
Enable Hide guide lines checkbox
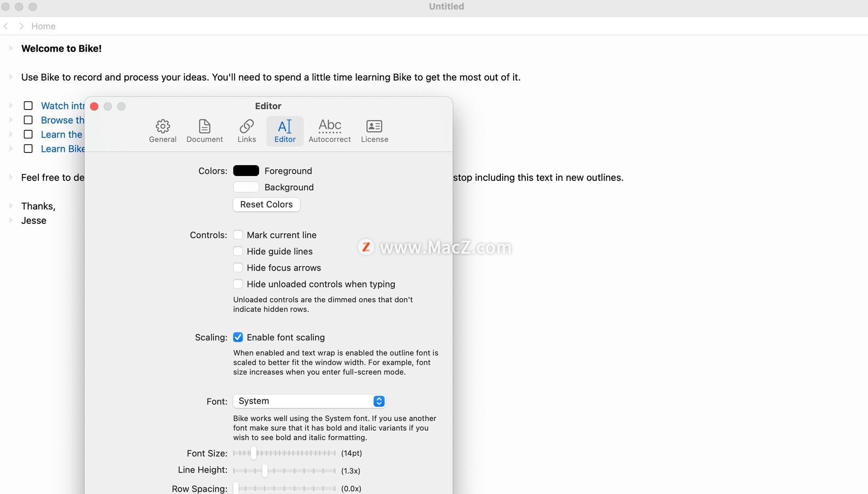(238, 251)
